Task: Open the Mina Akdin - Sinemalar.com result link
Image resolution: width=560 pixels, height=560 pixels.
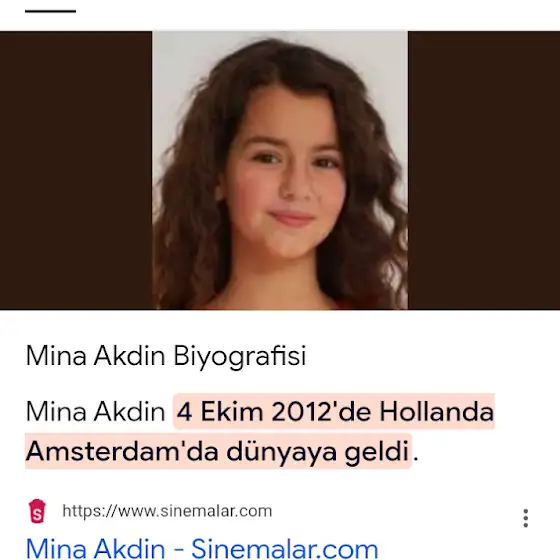Action: pos(202,548)
